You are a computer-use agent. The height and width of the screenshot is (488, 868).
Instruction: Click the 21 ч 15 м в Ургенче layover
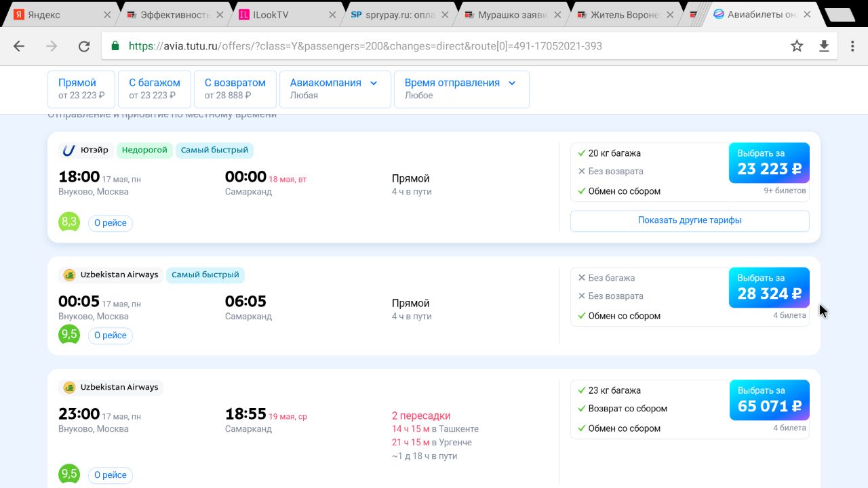(x=432, y=443)
